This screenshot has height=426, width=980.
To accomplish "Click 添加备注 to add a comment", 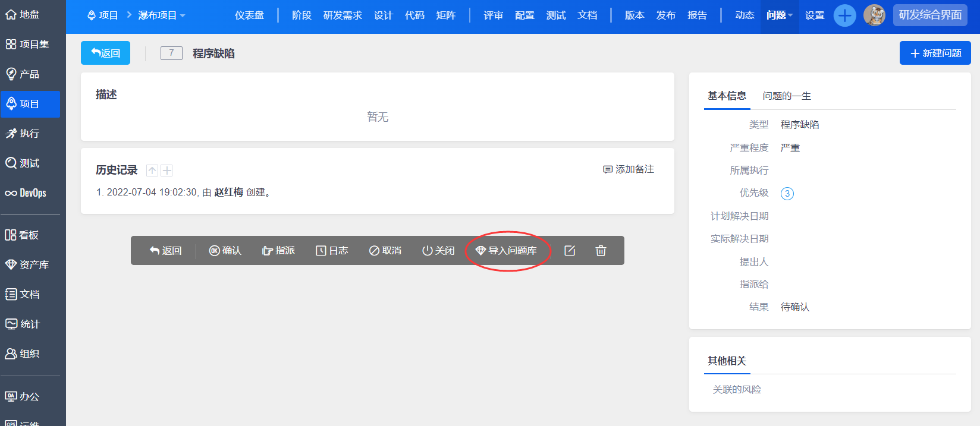I will (629, 169).
